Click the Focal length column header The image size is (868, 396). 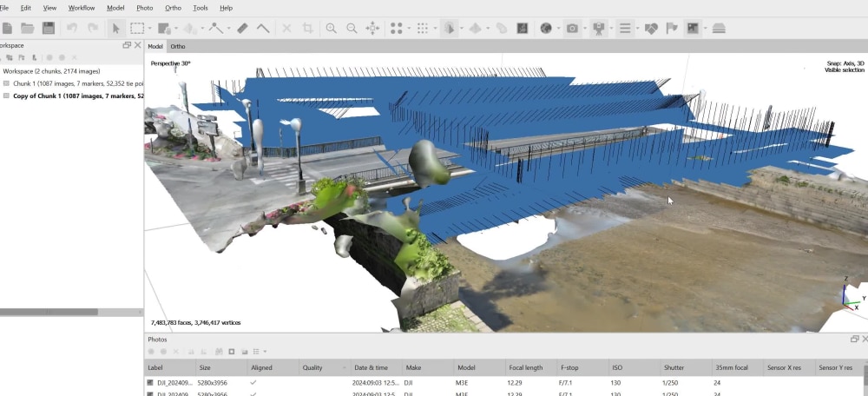tap(525, 367)
